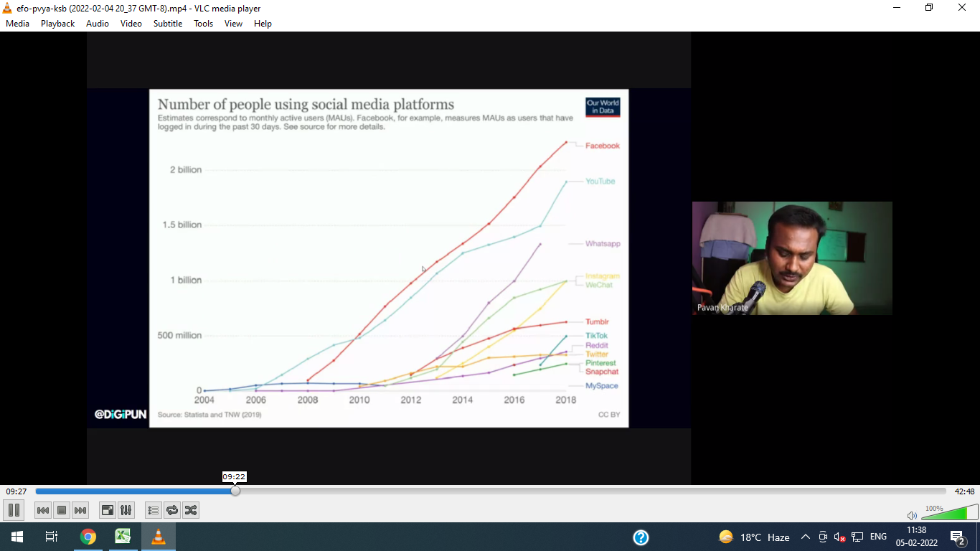Open the Audio menu
980x551 pixels.
98,24
